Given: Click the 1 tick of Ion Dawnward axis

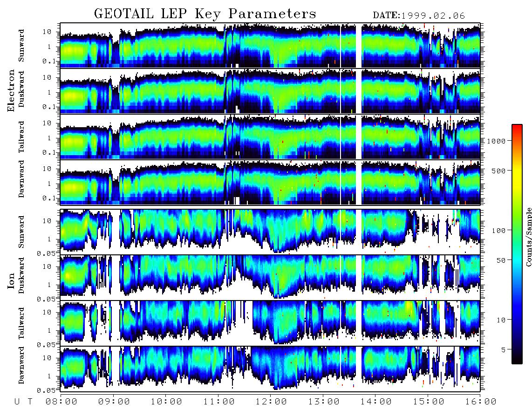Looking at the screenshot, I should 49,376.
